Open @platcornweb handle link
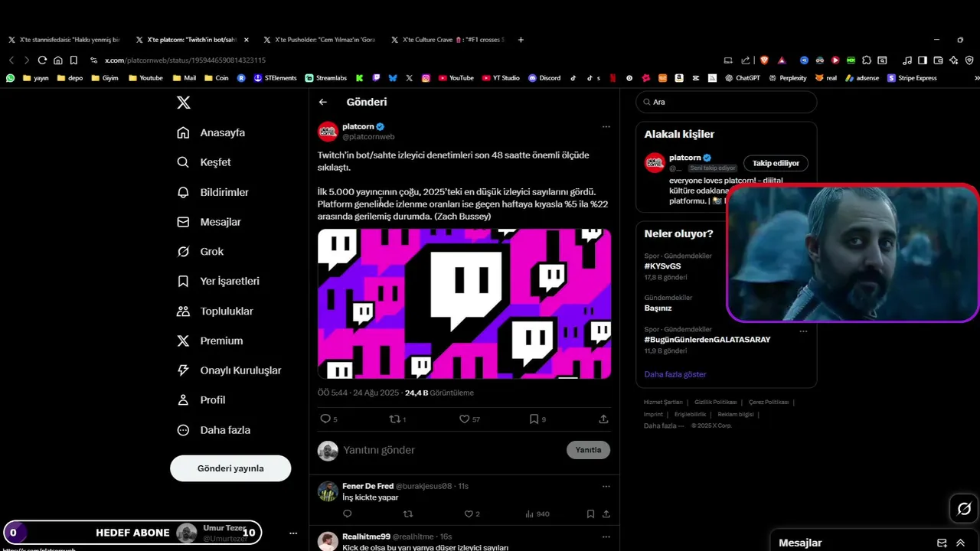Viewport: 980px width, 551px height. click(x=368, y=137)
